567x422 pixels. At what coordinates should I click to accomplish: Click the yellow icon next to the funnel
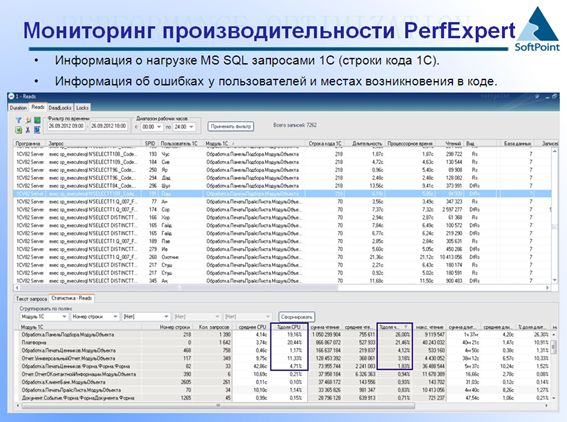pyautogui.click(x=28, y=120)
